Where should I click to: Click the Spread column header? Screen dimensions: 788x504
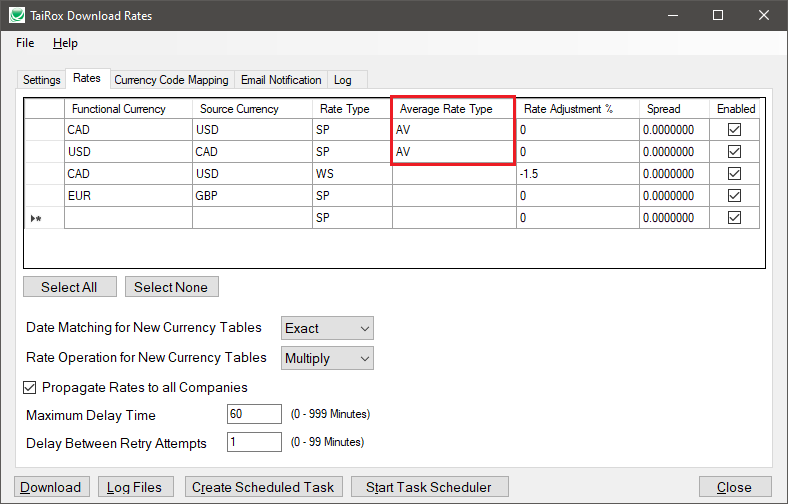674,109
